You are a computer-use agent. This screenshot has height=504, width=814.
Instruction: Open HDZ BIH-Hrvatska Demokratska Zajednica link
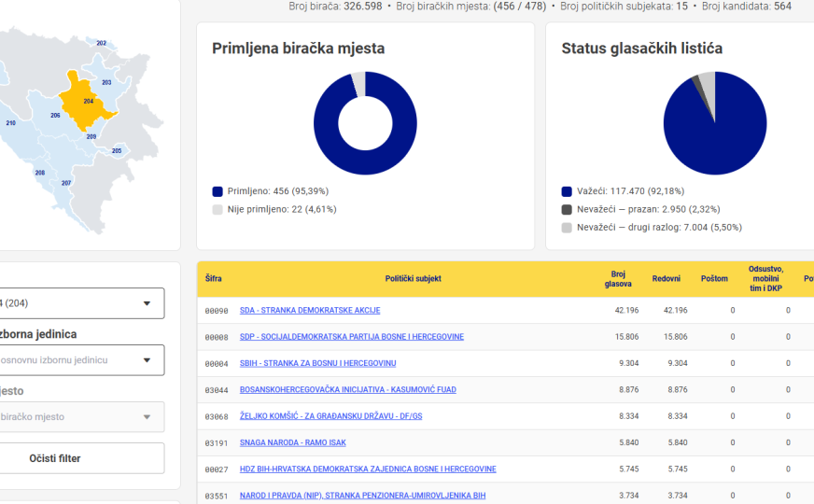(x=368, y=469)
